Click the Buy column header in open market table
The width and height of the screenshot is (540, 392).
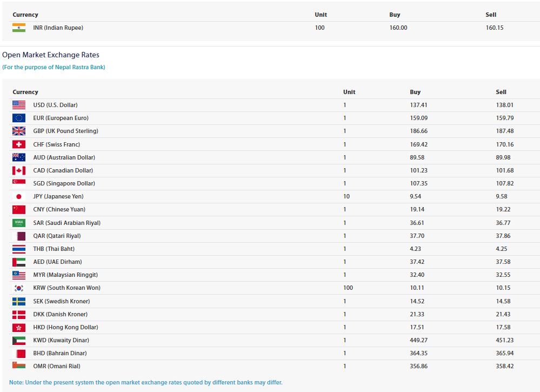click(415, 92)
